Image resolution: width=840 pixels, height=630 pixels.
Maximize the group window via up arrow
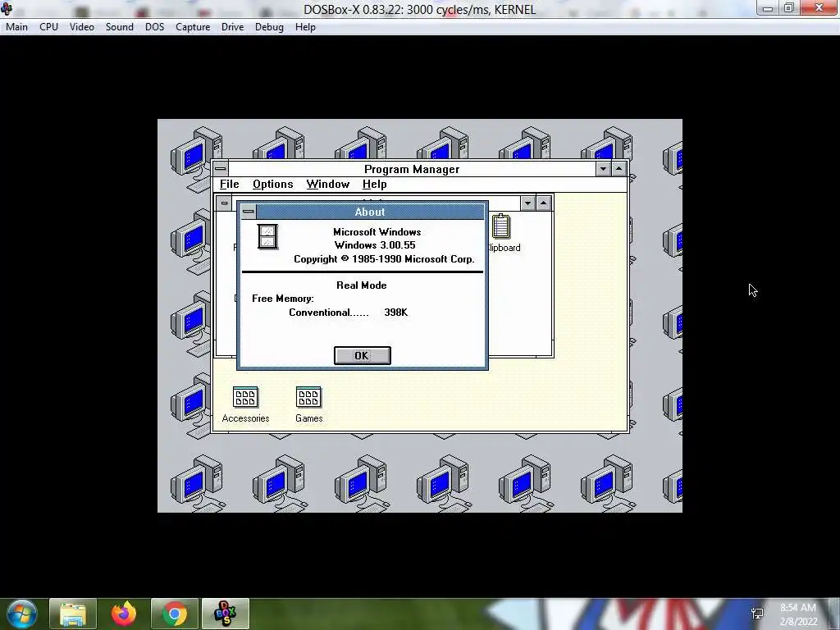[544, 203]
